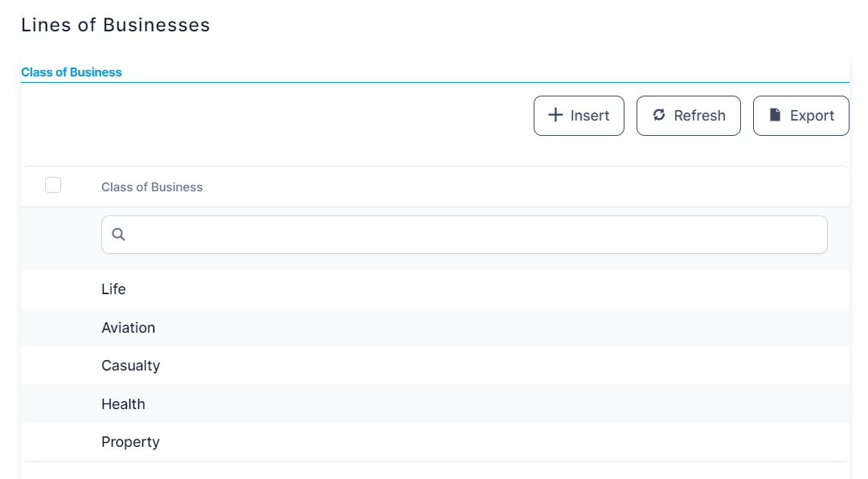Click the blank selection cell beside Life
The width and height of the screenshot is (868, 479).
tap(53, 289)
